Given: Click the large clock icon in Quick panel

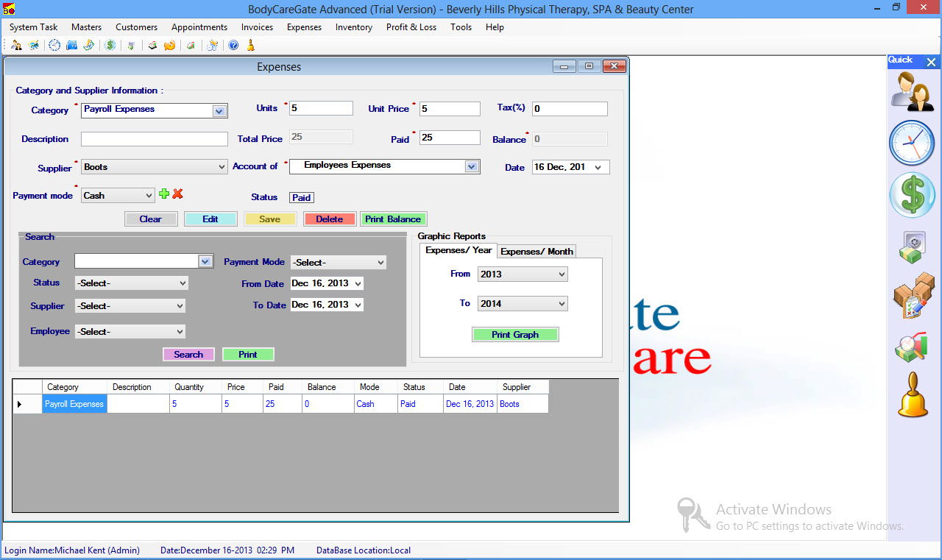Looking at the screenshot, I should pyautogui.click(x=913, y=143).
